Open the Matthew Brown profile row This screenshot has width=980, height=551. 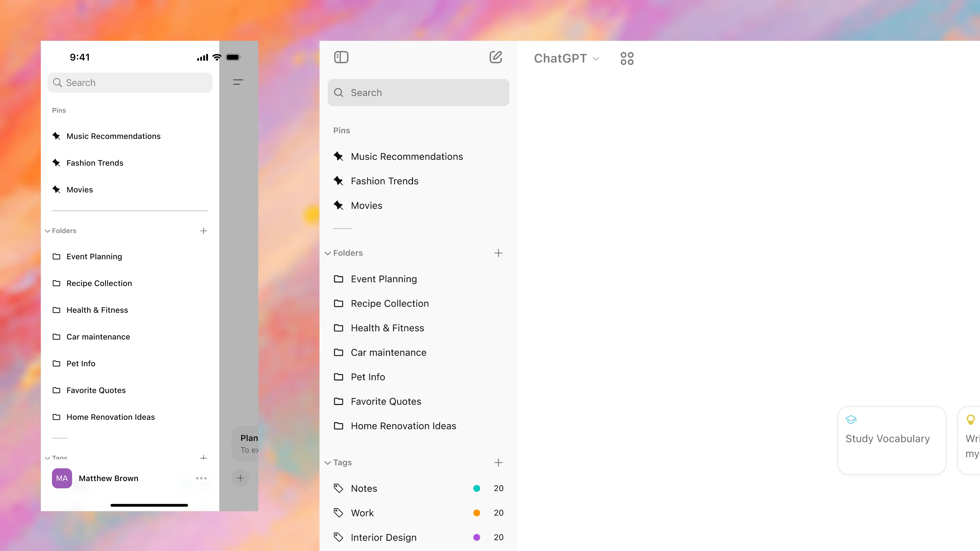[x=130, y=478]
